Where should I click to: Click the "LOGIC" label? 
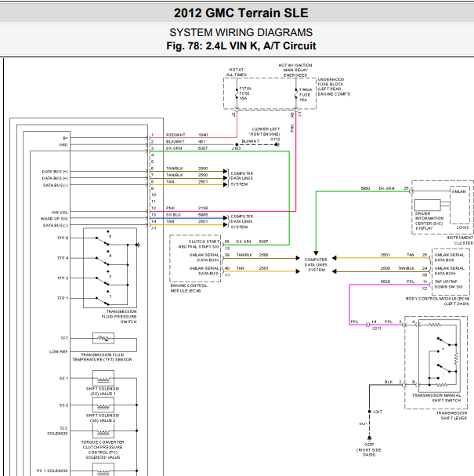pos(463,227)
